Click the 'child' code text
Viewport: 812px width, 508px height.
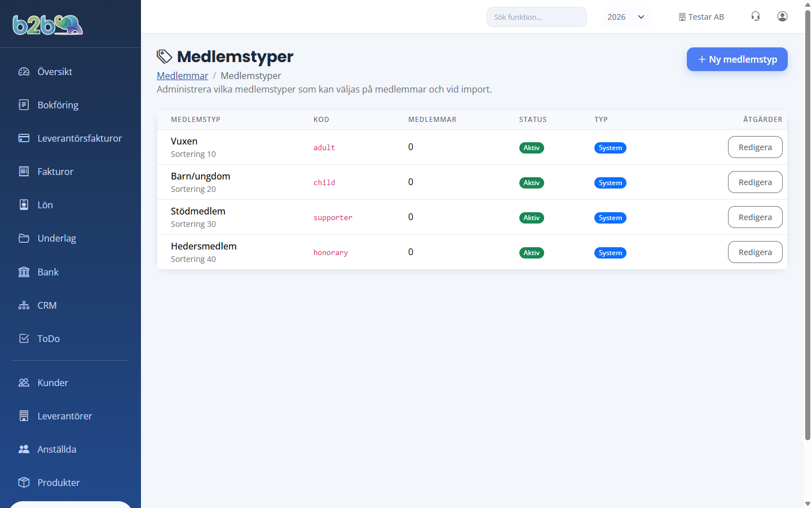(x=324, y=183)
